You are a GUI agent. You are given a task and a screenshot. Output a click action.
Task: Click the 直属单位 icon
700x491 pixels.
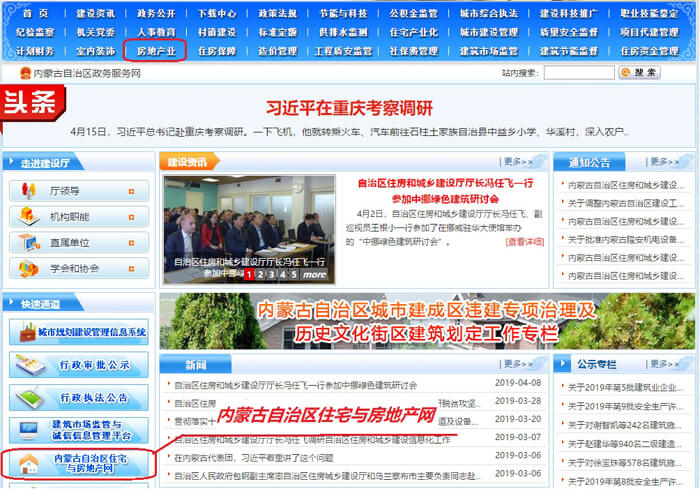(29, 242)
